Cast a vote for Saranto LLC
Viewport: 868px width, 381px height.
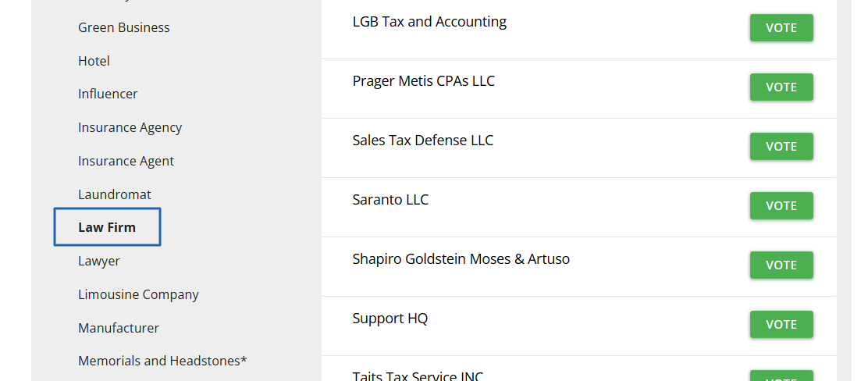click(781, 205)
